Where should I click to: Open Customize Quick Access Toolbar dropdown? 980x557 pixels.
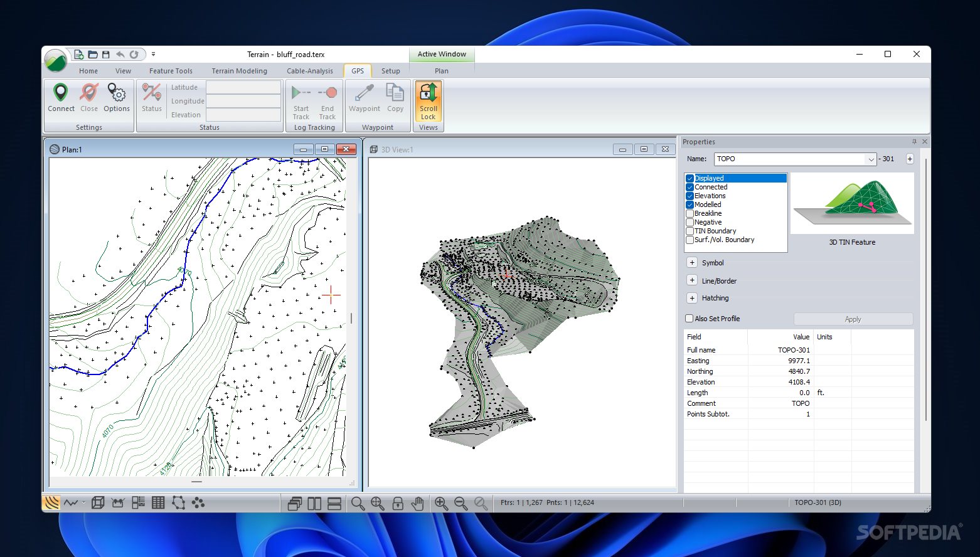point(153,55)
